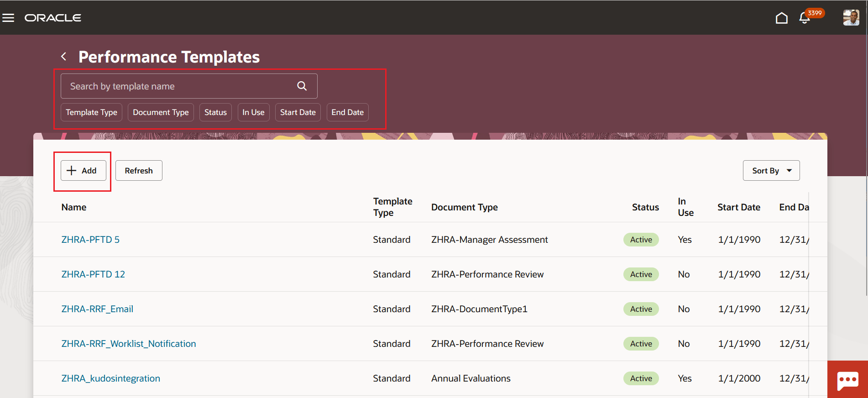Select the End Date filter chip
Image resolution: width=868 pixels, height=398 pixels.
347,112
